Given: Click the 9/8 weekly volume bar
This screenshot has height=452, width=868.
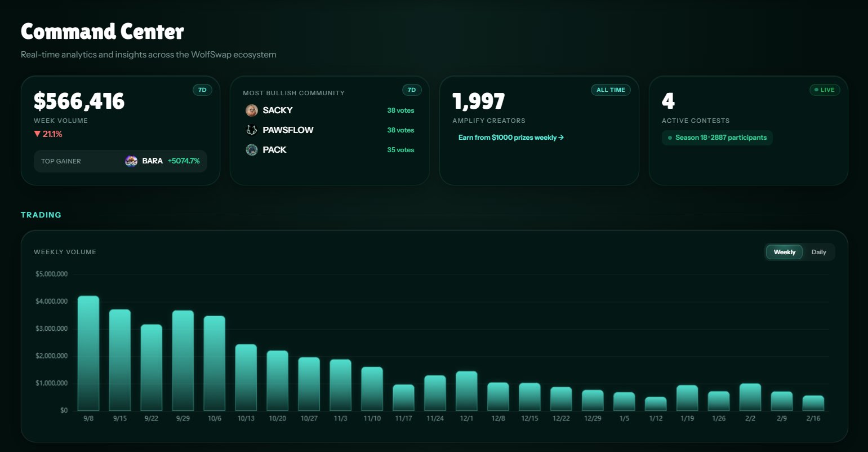Looking at the screenshot, I should (88, 353).
